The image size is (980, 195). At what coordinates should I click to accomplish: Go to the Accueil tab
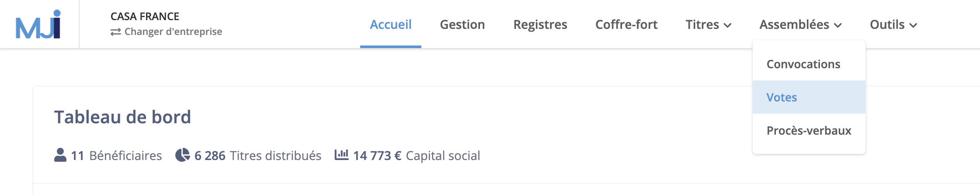pyautogui.click(x=391, y=24)
